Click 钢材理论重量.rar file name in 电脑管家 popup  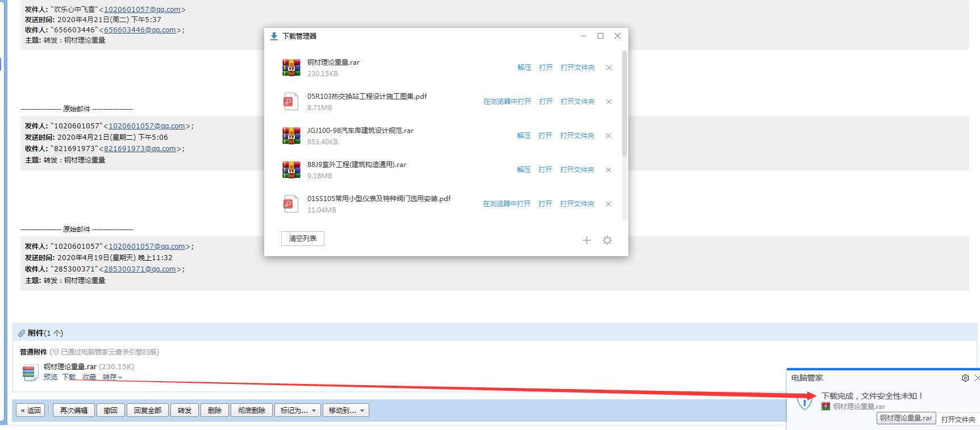(859, 407)
